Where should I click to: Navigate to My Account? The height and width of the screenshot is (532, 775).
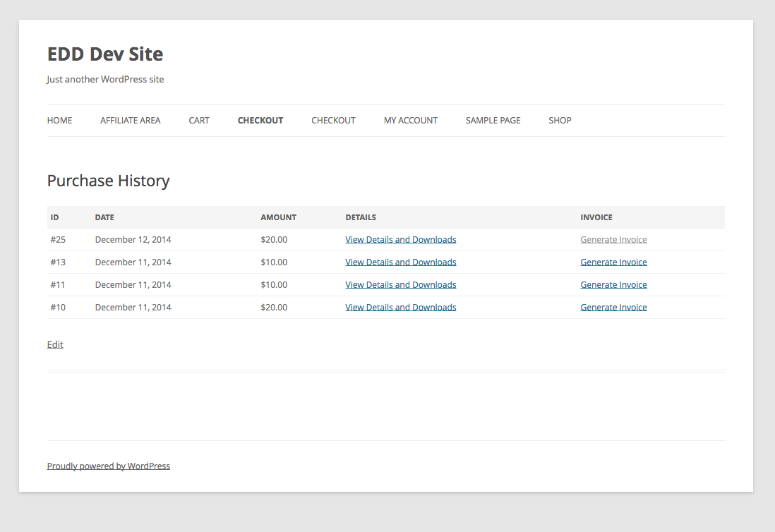point(410,121)
